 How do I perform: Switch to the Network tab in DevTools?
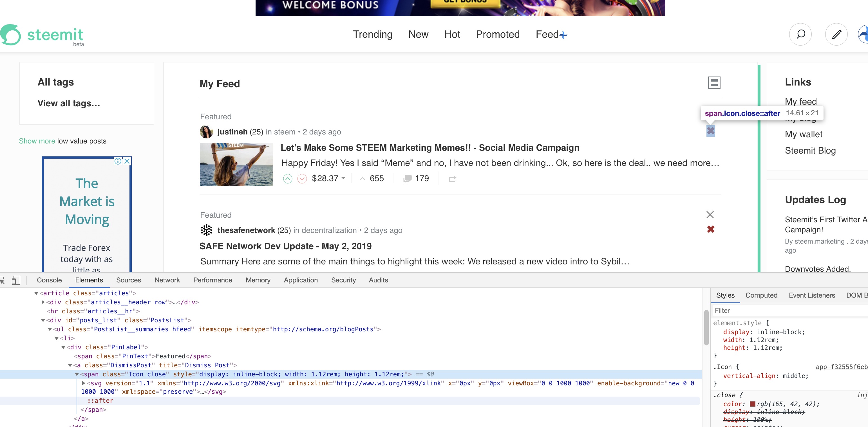click(167, 280)
